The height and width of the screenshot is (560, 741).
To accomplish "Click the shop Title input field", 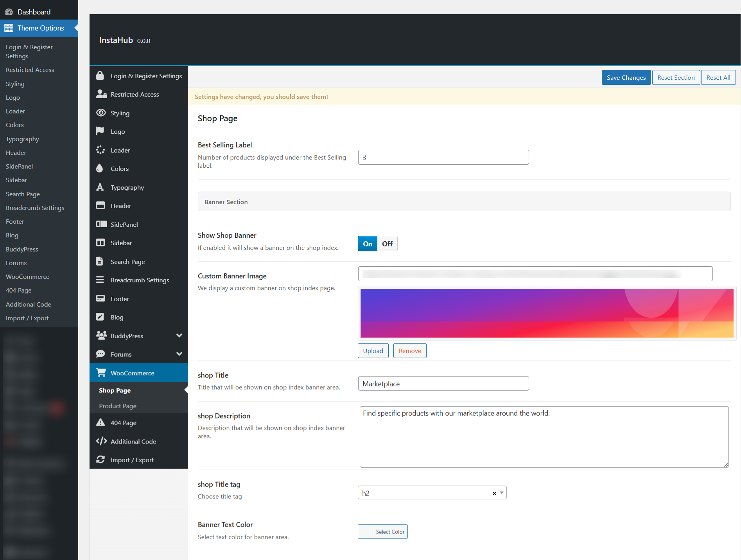I will pyautogui.click(x=443, y=384).
